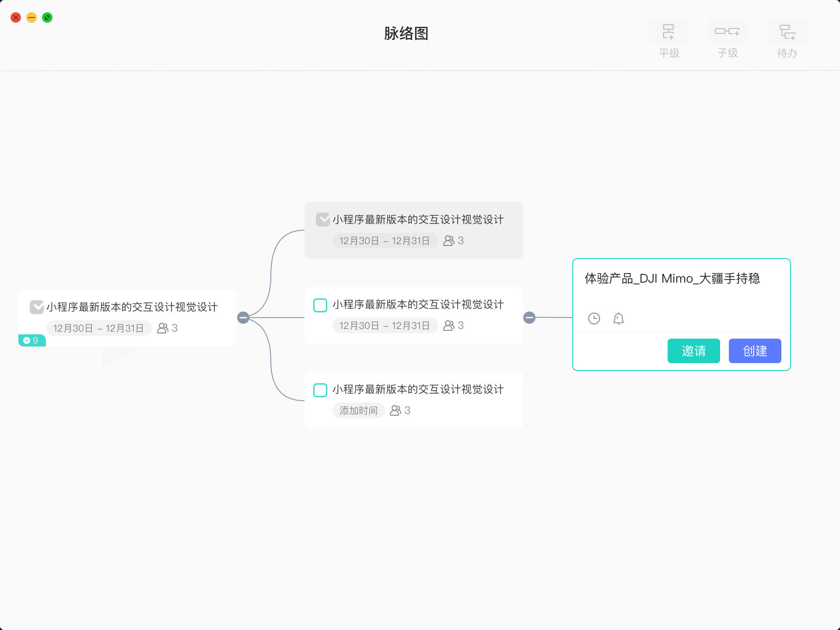Click the clock icon in new node card
Image resolution: width=840 pixels, height=630 pixels.
(594, 318)
